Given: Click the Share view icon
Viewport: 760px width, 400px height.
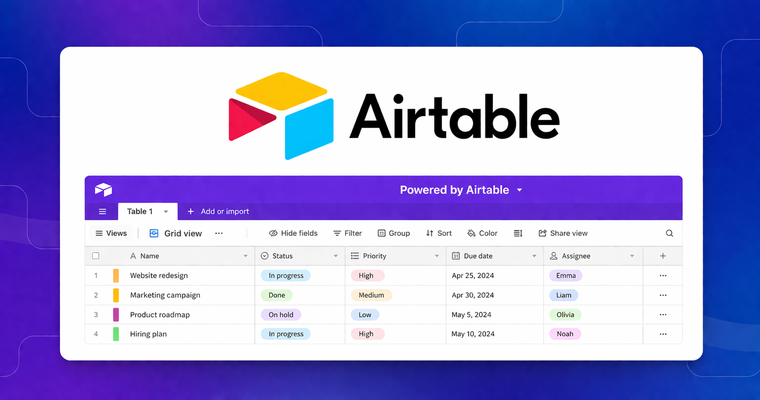Looking at the screenshot, I should (542, 233).
